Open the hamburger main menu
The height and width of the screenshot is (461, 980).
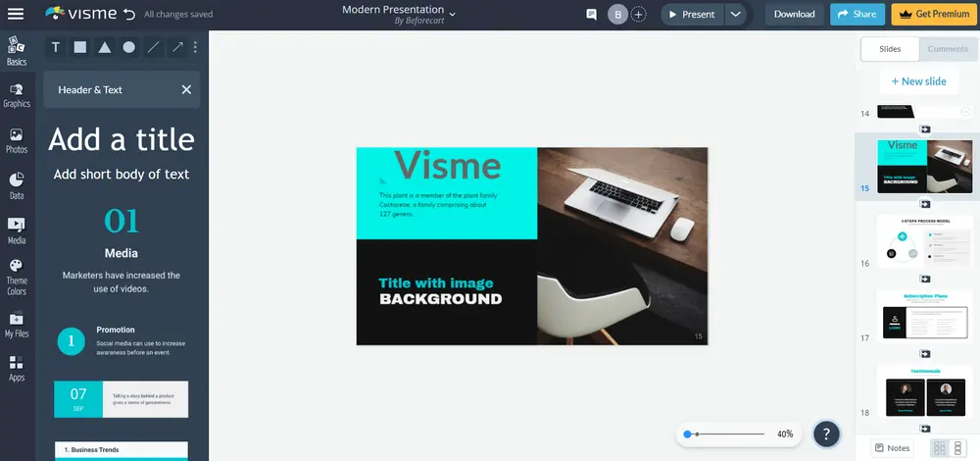[15, 14]
